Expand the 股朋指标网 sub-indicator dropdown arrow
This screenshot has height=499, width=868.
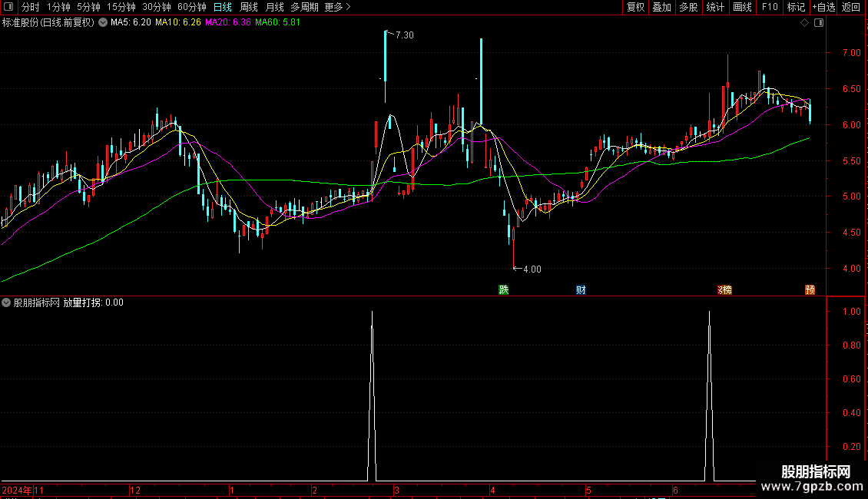[x=6, y=302]
